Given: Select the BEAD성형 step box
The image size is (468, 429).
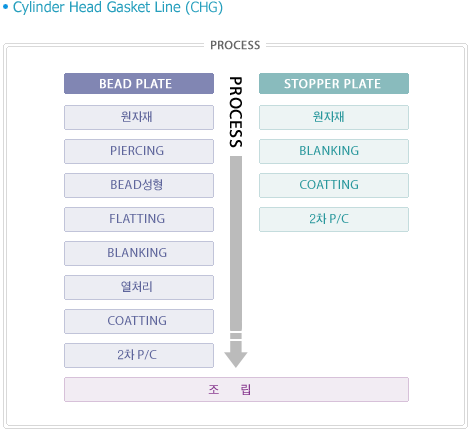Looking at the screenshot, I should (139, 185).
